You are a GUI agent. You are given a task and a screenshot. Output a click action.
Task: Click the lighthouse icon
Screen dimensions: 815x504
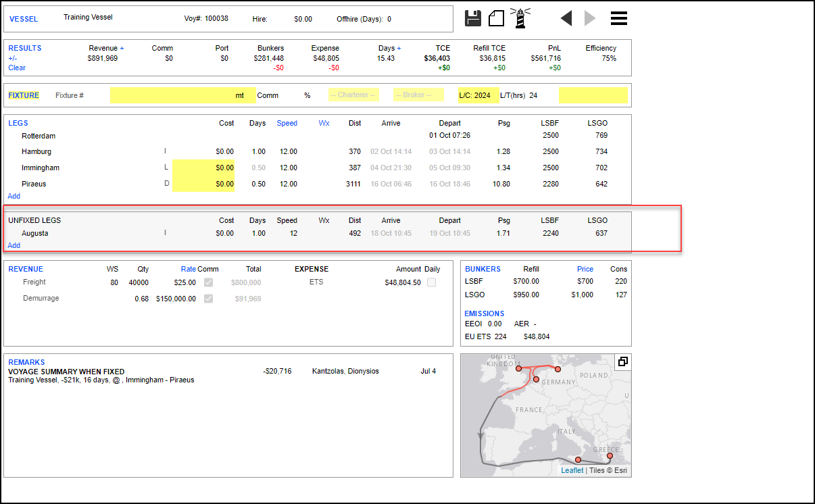[x=520, y=18]
